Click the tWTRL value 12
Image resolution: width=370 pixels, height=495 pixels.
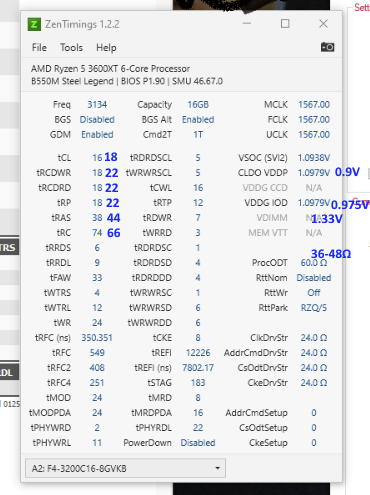click(x=97, y=308)
